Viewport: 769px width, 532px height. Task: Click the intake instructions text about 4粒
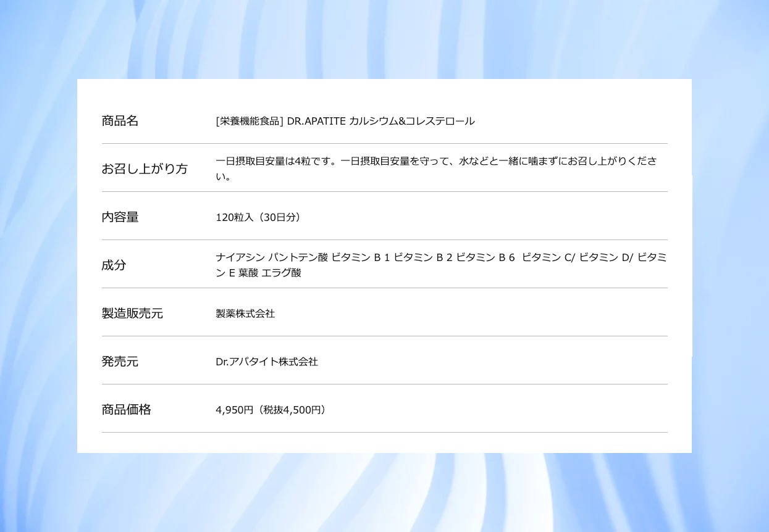(436, 169)
